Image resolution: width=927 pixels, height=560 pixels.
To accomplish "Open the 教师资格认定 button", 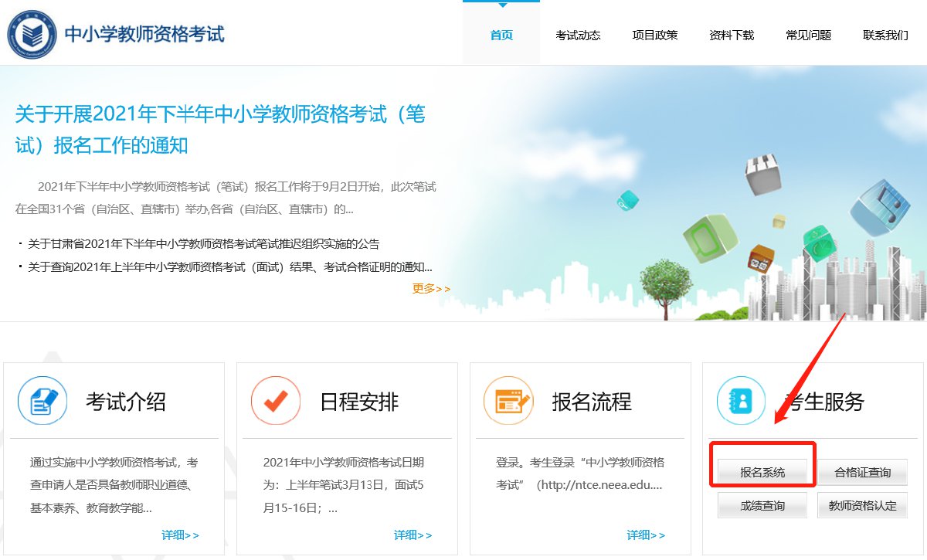I will [x=862, y=506].
